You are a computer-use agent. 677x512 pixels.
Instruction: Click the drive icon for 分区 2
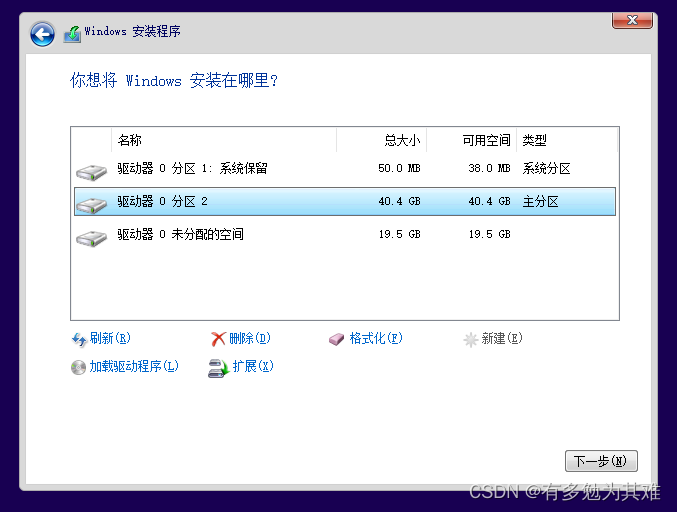(91, 205)
